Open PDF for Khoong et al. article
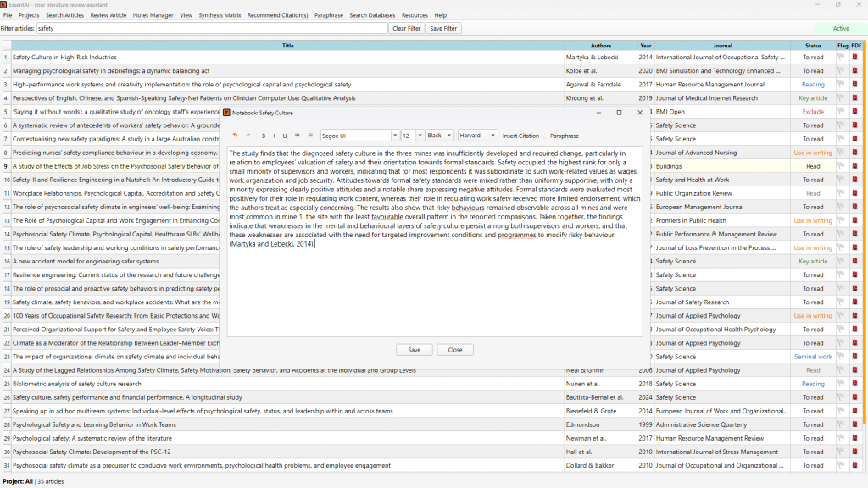868x488 pixels. tap(854, 98)
